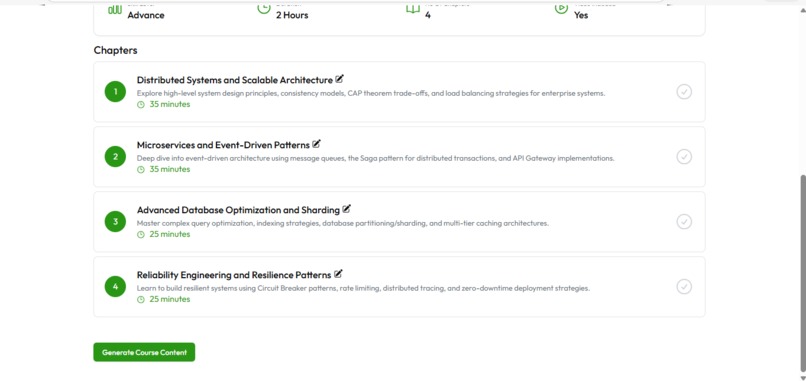Viewport: 806px width, 381px height.
Task: Click the book icon beside chapter count 4
Action: tap(413, 9)
